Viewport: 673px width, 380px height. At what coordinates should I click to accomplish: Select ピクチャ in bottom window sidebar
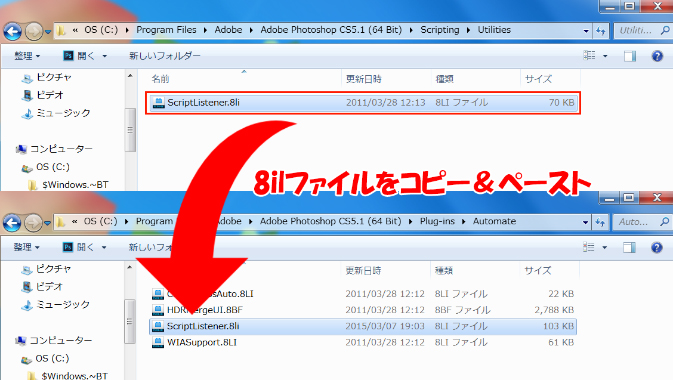pos(46,269)
